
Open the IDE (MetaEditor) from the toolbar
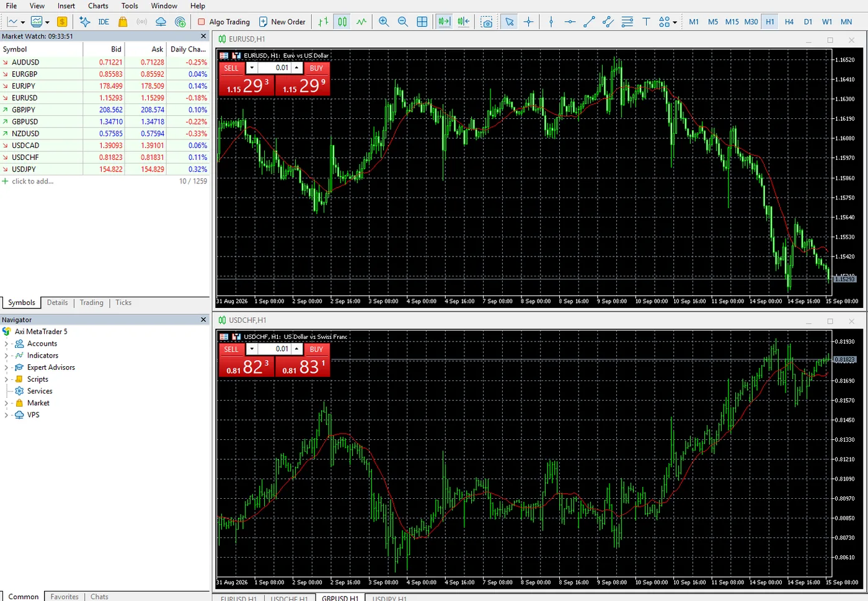pos(104,22)
